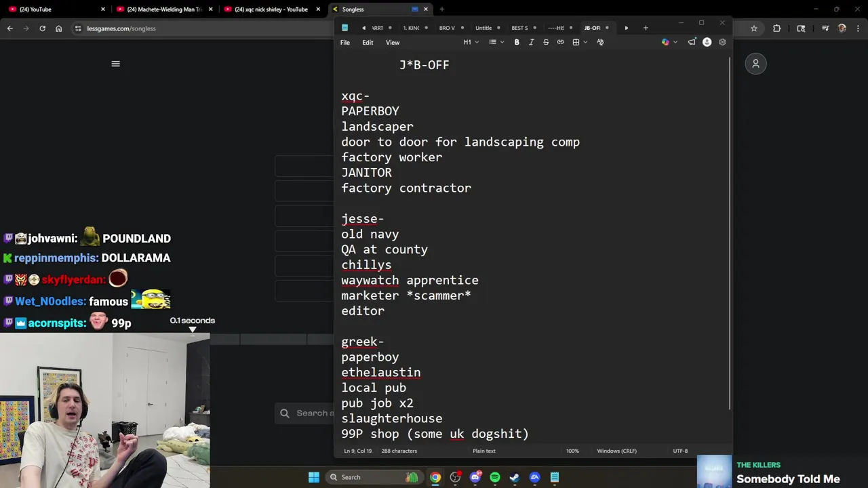The height and width of the screenshot is (488, 868).
Task: Toggle bold formatting in Notepad
Action: tap(517, 42)
